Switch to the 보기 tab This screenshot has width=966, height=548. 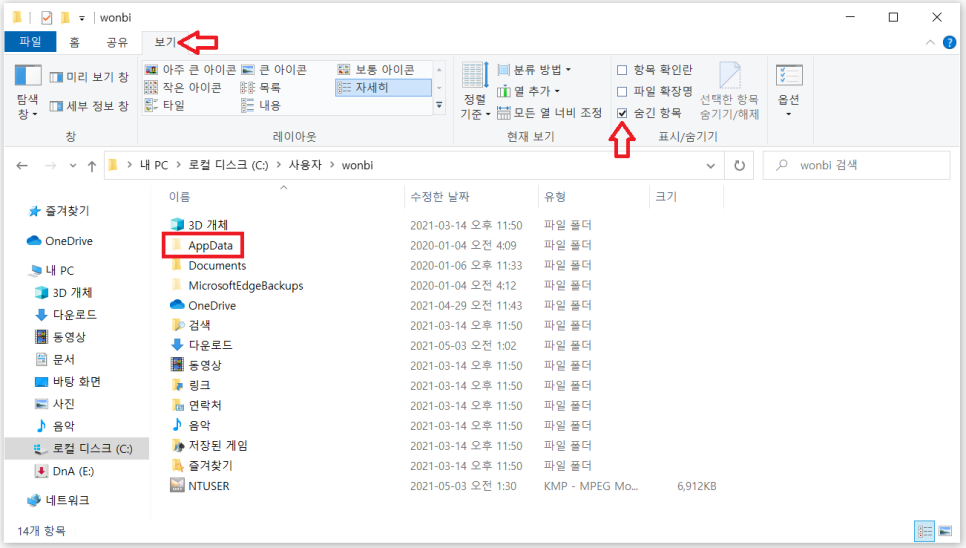165,41
